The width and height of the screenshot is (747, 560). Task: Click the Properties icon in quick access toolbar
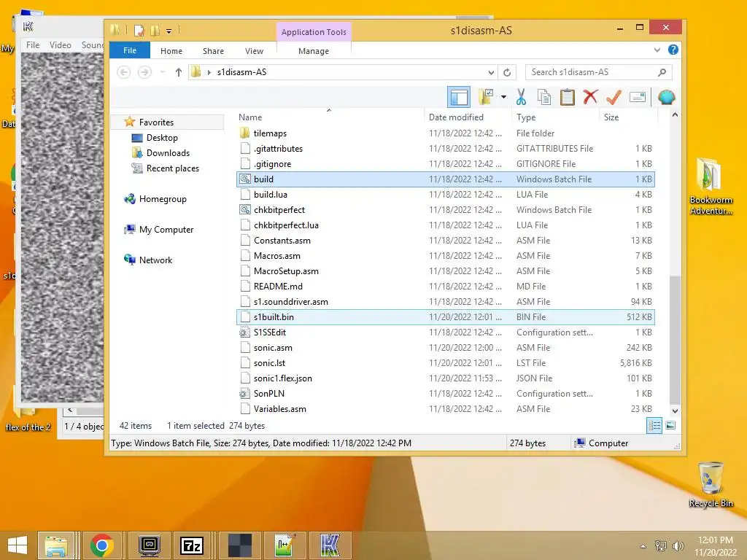(139, 31)
